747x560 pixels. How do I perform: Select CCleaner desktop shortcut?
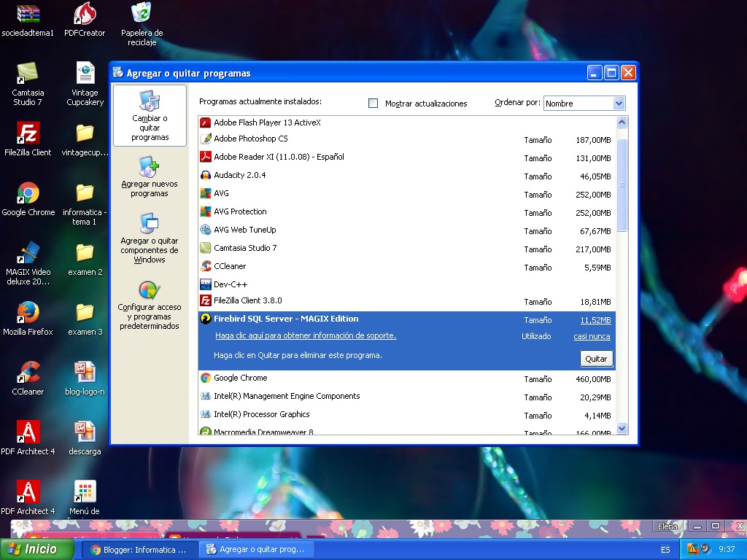point(28,378)
